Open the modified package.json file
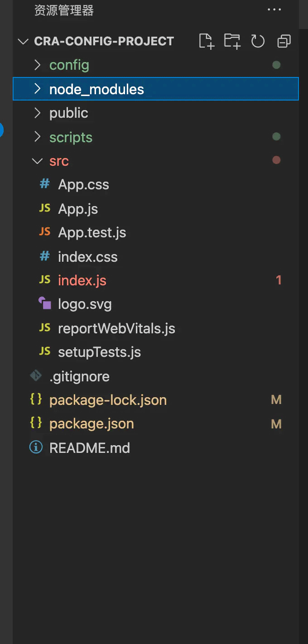308x644 pixels. click(91, 424)
